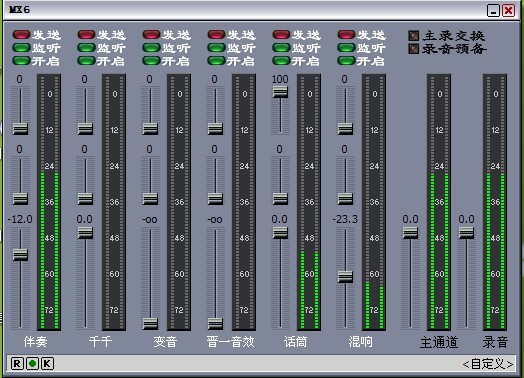This screenshot has width=524, height=378.
Task: Toggle 监听 on the 变音 channel
Action: (x=151, y=48)
